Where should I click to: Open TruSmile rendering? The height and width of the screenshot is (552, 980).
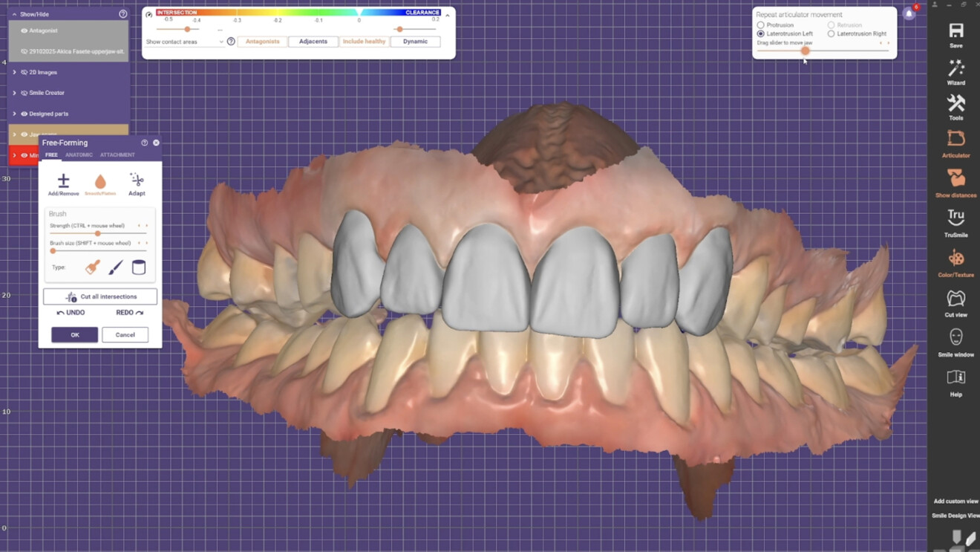[956, 217]
